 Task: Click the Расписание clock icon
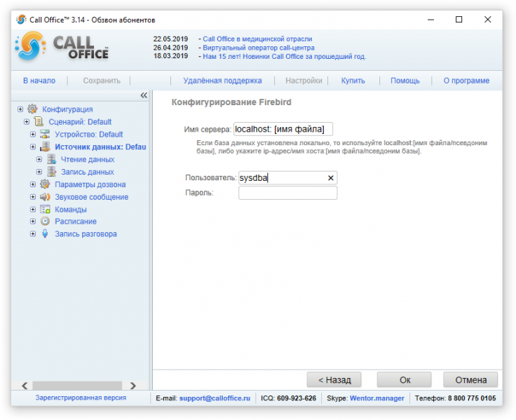click(45, 221)
